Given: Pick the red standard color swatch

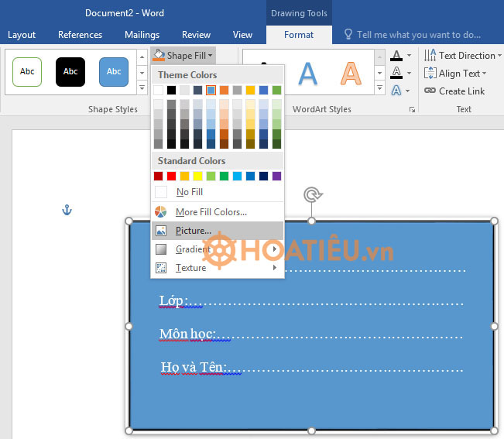Looking at the screenshot, I should 172,176.
